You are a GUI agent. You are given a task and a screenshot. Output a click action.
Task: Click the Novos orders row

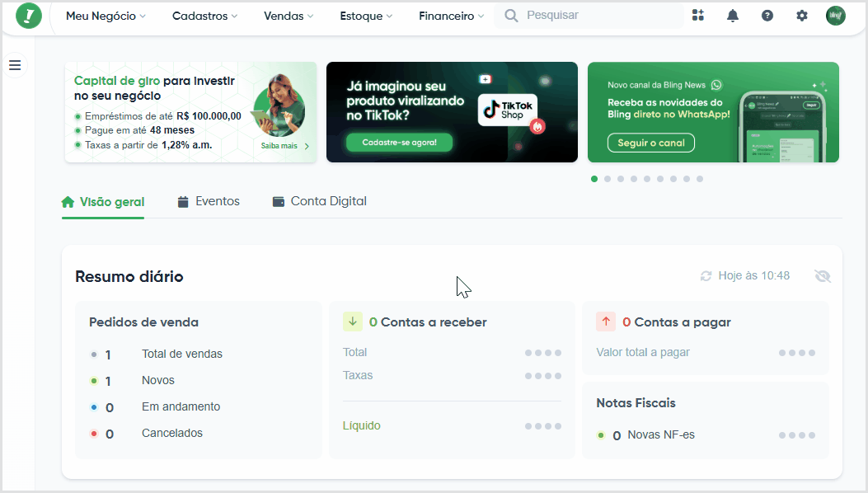[133, 381]
